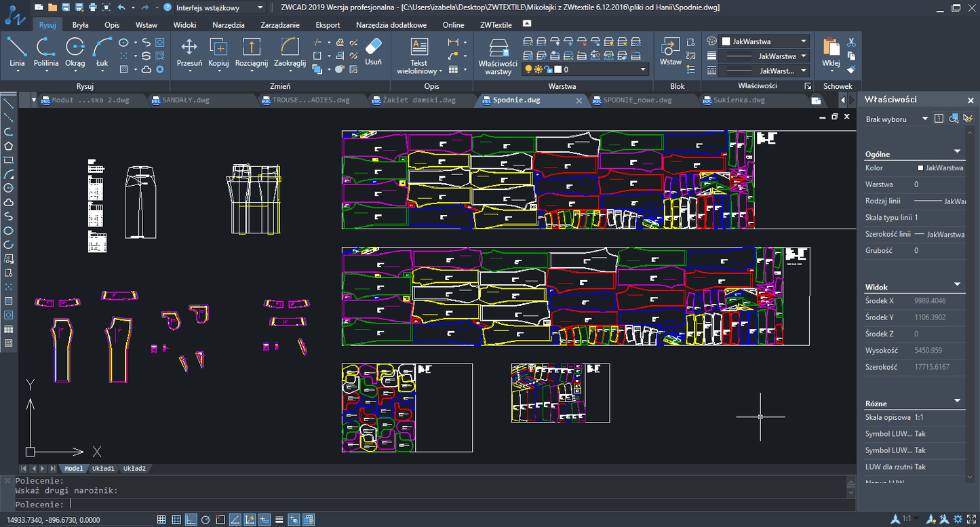
Task: Open the JakWarstwa color swatch dropdown
Action: tap(764, 41)
